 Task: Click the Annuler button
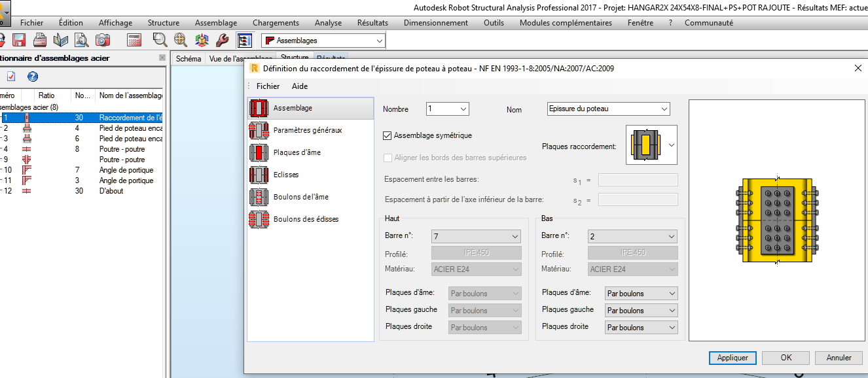[839, 358]
